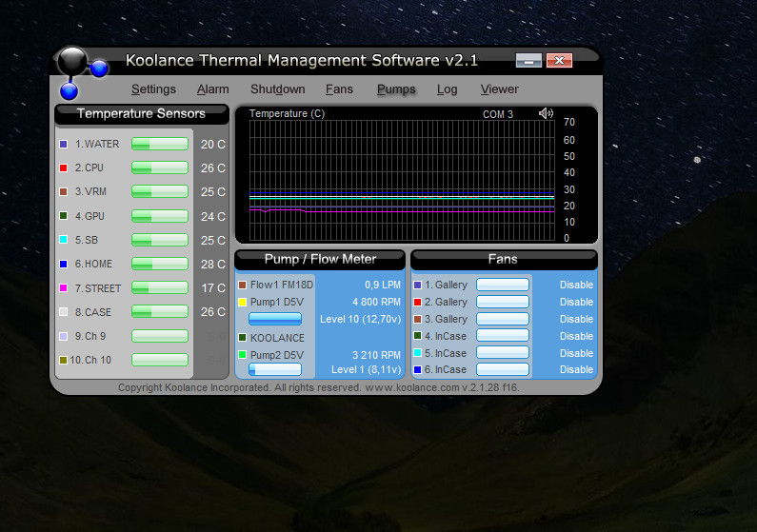Click Disable for fan 6. InCase
Image resolution: width=757 pixels, height=532 pixels.
576,369
